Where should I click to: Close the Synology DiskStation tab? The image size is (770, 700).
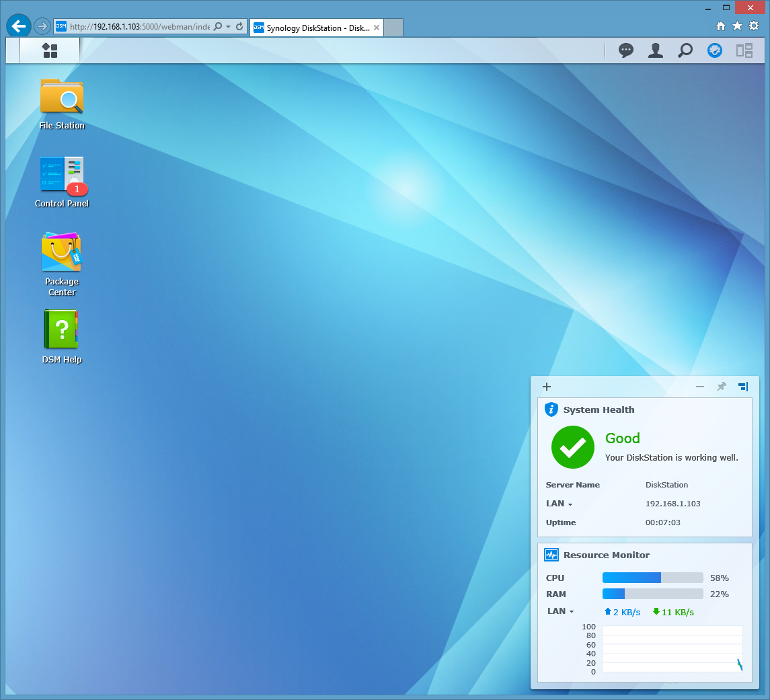coord(377,28)
